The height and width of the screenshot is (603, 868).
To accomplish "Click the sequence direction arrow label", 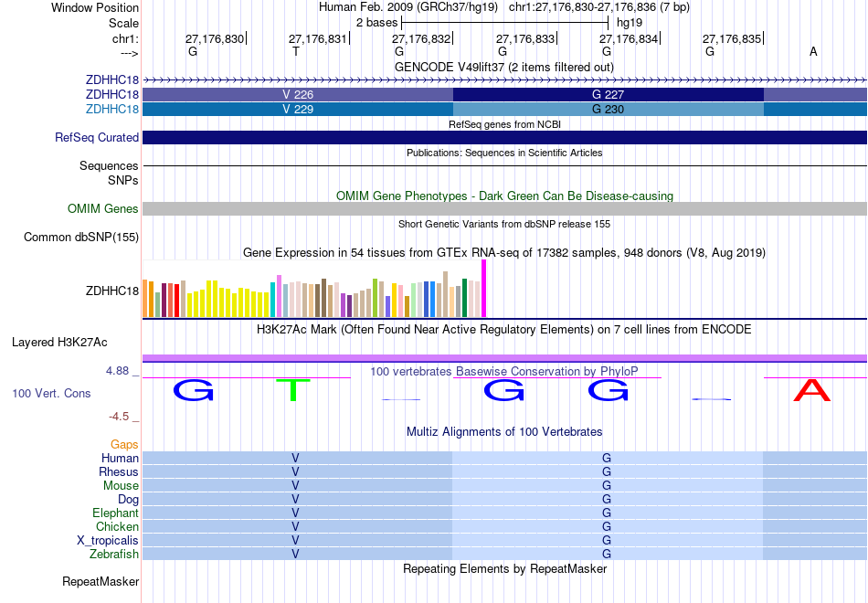I will click(x=130, y=53).
